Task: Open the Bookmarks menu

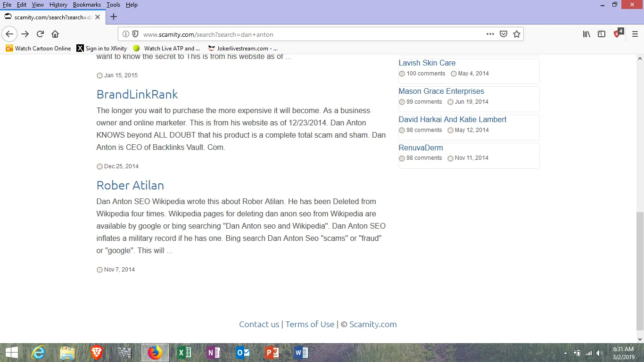Action: click(x=87, y=5)
